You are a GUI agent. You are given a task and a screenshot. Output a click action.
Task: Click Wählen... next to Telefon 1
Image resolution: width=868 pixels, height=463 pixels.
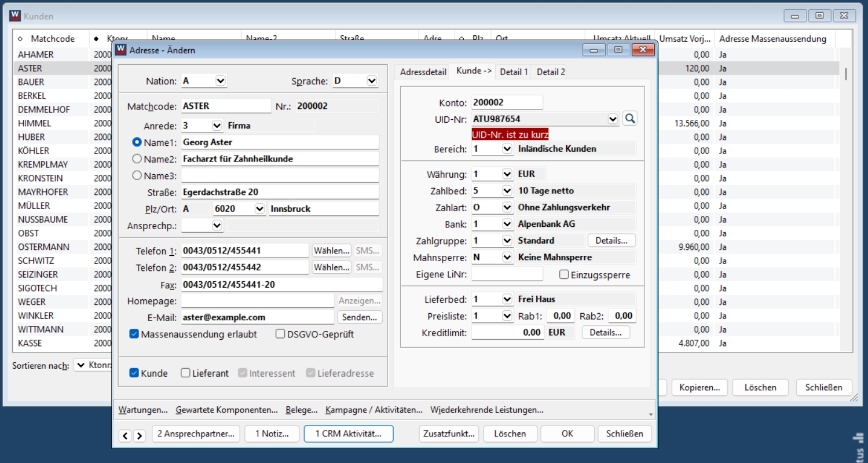(x=332, y=251)
